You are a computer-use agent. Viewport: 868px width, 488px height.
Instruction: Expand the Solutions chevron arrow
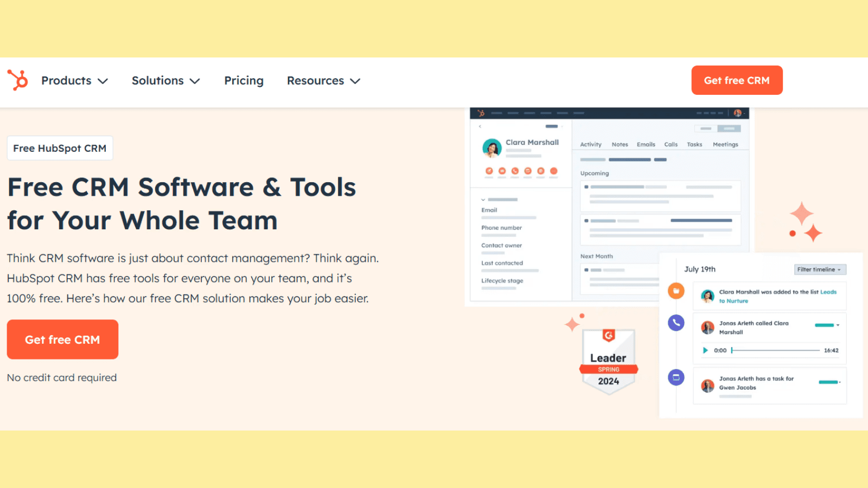pyautogui.click(x=195, y=81)
